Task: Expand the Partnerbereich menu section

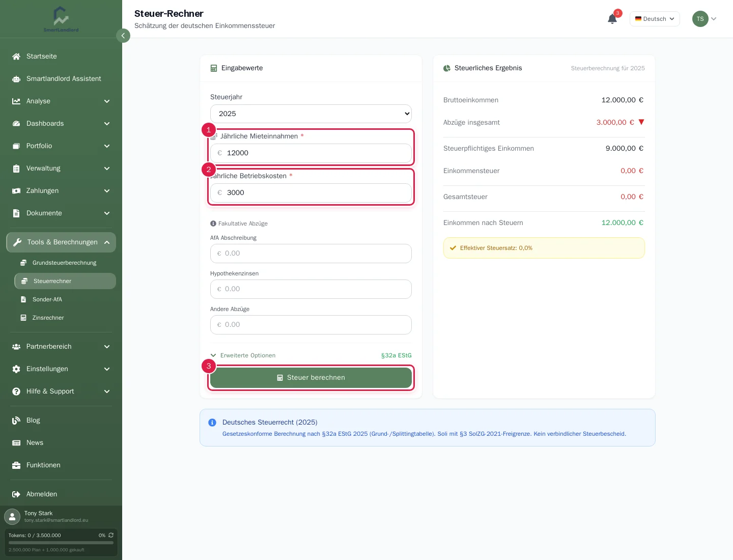Action: 61,347
